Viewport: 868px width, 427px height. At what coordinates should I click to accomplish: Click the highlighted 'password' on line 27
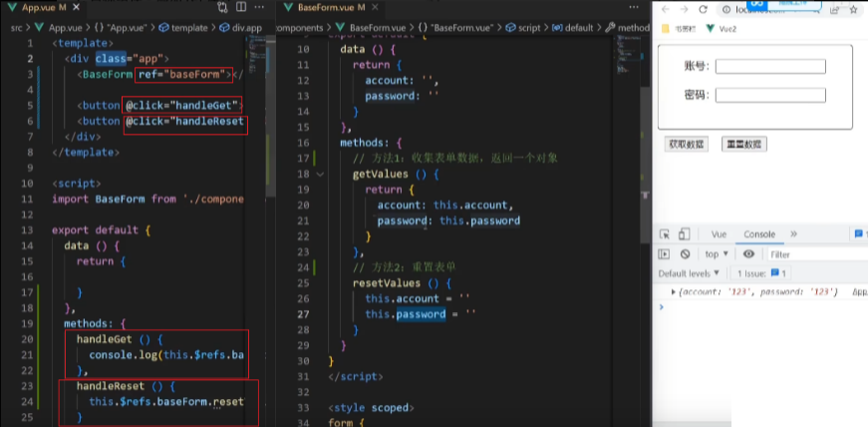[x=421, y=314]
